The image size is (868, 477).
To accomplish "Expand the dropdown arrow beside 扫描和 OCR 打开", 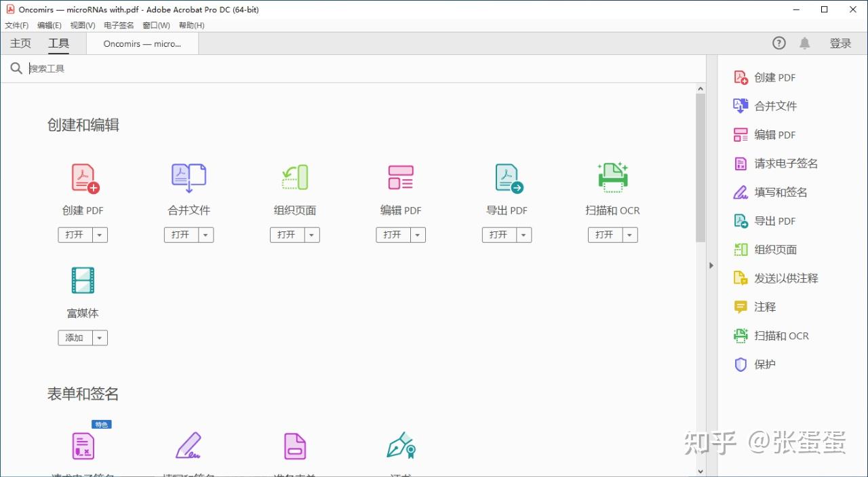I will click(630, 235).
